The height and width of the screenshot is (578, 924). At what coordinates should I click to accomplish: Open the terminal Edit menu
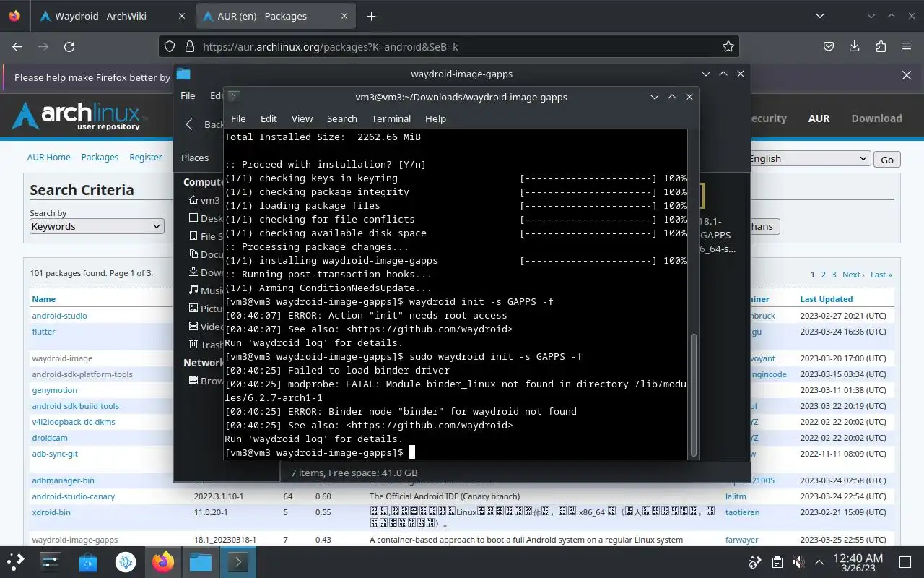pos(269,118)
